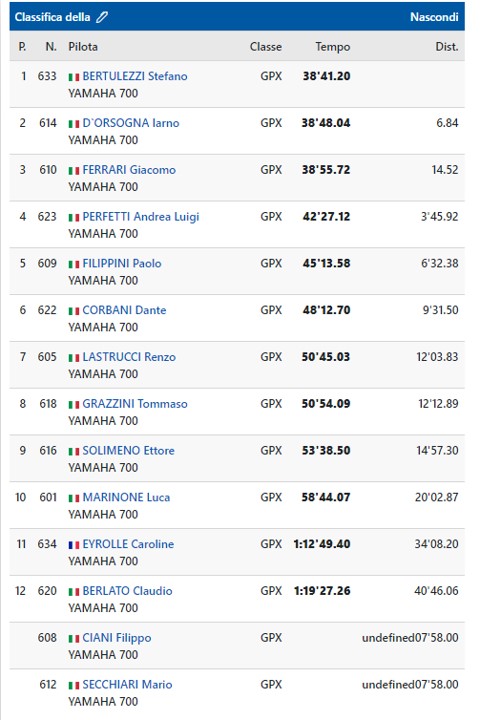Viewport: 480px width, 720px height.
Task: Open CIANI Filippo rider profile
Action: click(117, 638)
